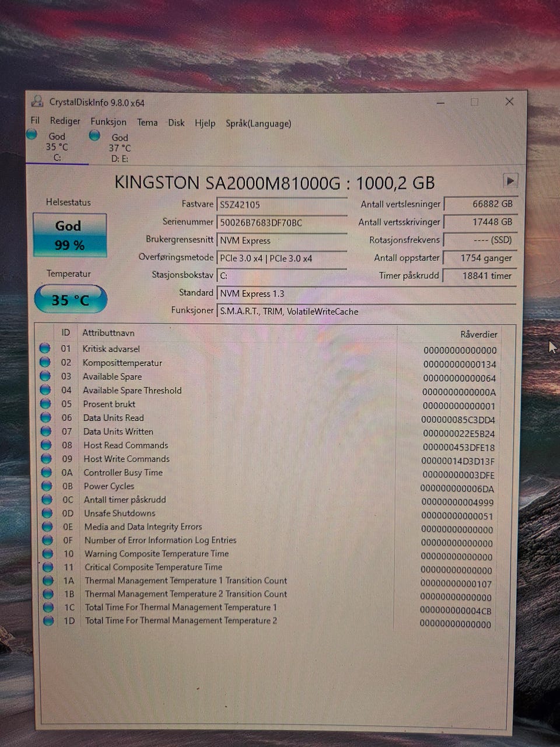Click the ID column header
Viewport: 560px width, 747px height.
(x=66, y=333)
